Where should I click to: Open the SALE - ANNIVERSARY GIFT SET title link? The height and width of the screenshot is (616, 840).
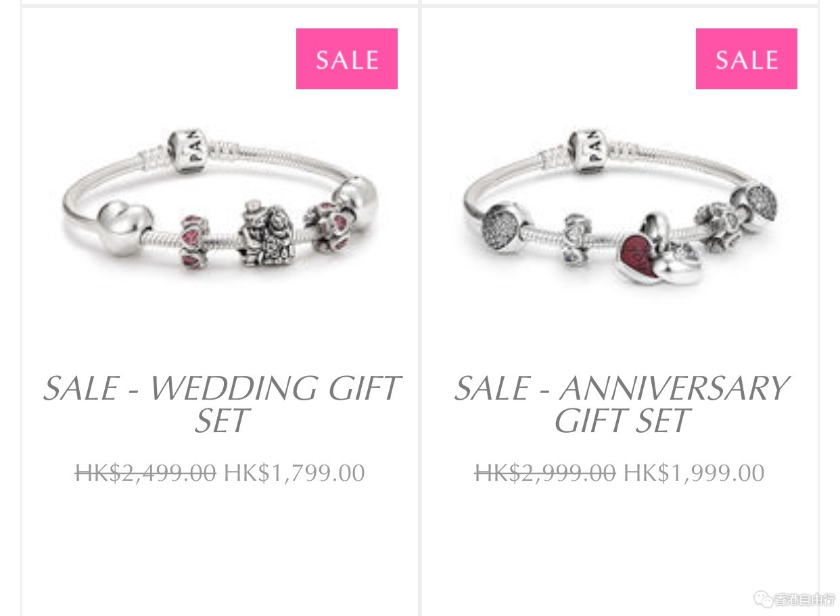point(620,404)
